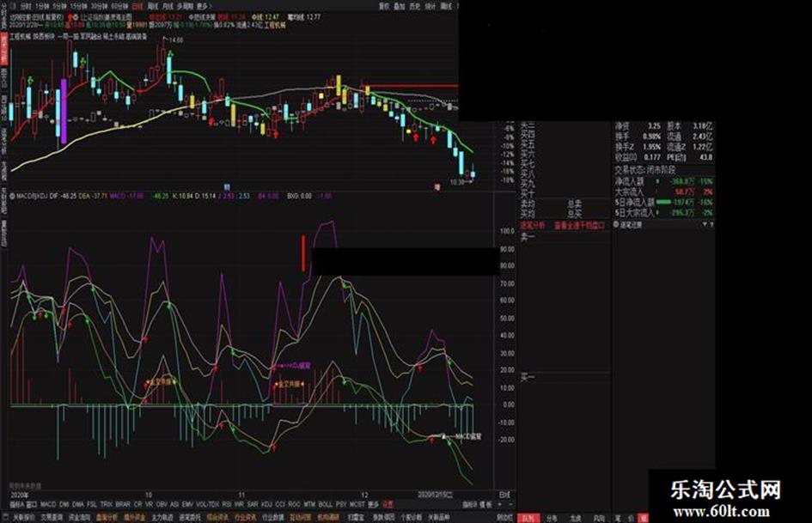Choose the KDJ indicator
812x523 pixels.
tap(266, 504)
